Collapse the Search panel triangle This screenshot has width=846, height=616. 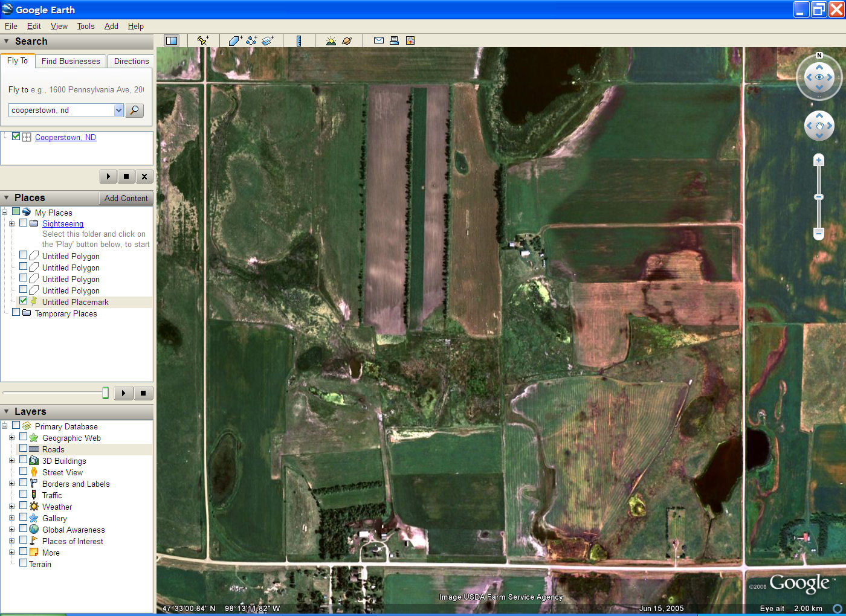pos(7,41)
